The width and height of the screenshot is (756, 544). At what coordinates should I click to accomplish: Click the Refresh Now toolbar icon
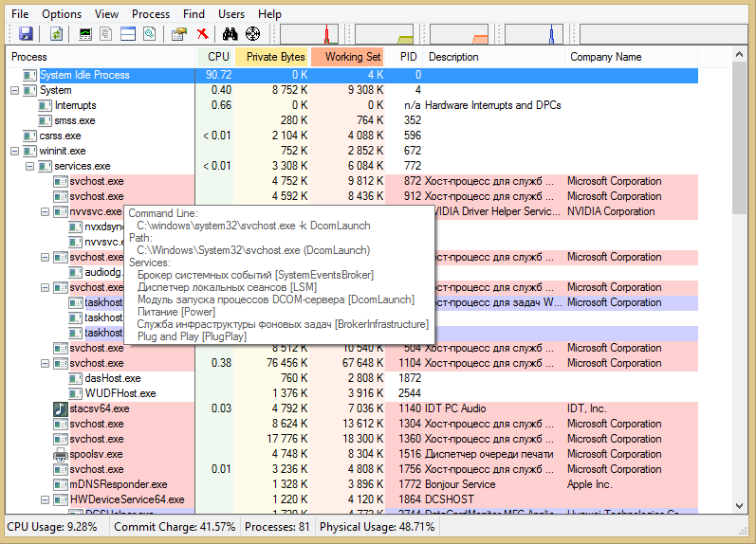tap(57, 34)
